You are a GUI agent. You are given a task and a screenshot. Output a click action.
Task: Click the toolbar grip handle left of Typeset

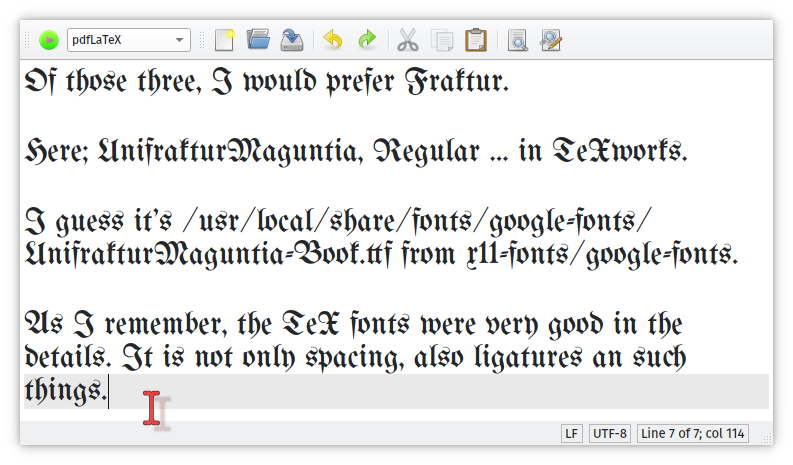(29, 40)
